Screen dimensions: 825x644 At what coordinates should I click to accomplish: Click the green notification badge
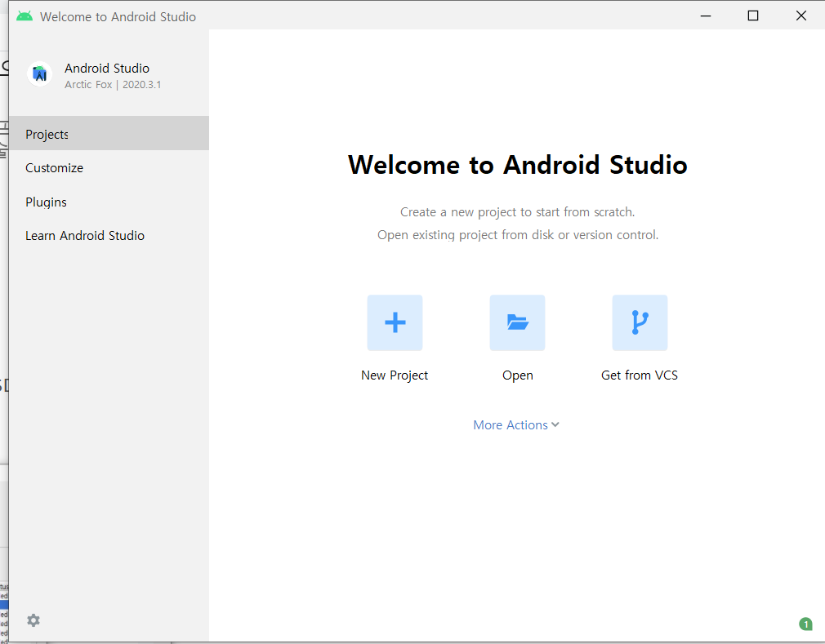click(805, 624)
